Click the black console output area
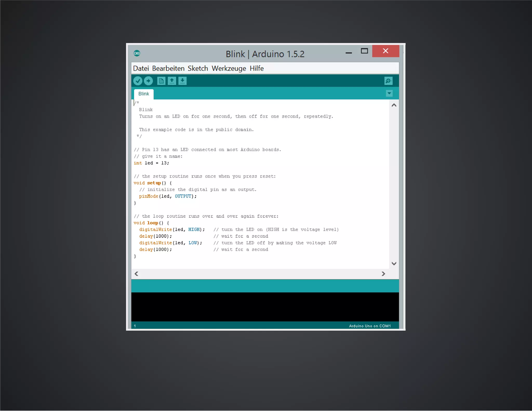 265,307
